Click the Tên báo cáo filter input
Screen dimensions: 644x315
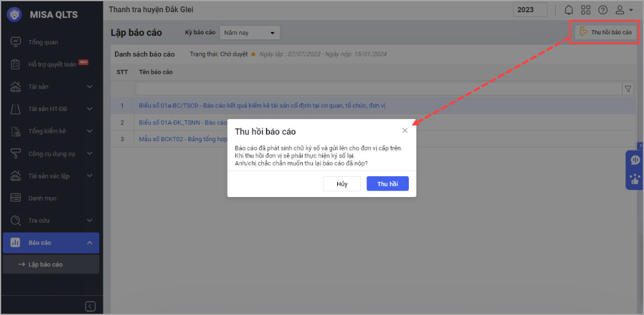(x=379, y=88)
